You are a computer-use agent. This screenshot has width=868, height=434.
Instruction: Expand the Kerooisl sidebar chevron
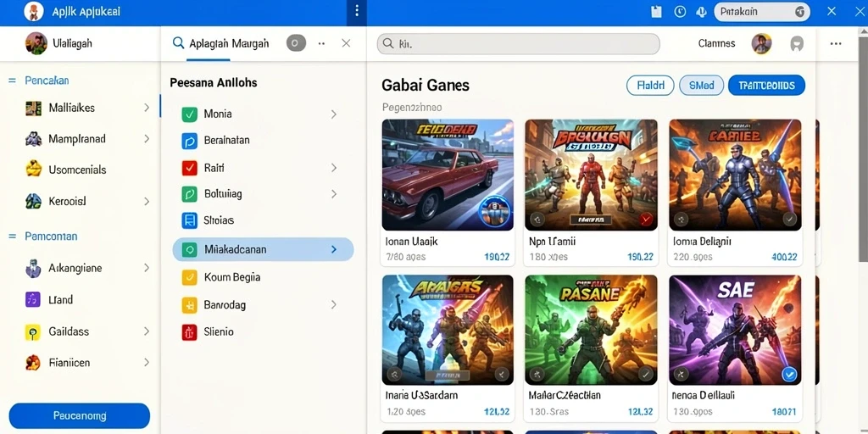pos(147,202)
